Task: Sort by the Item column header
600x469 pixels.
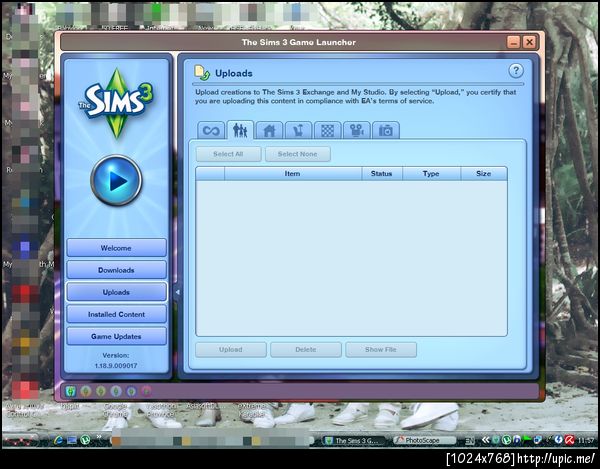Action: tap(293, 174)
